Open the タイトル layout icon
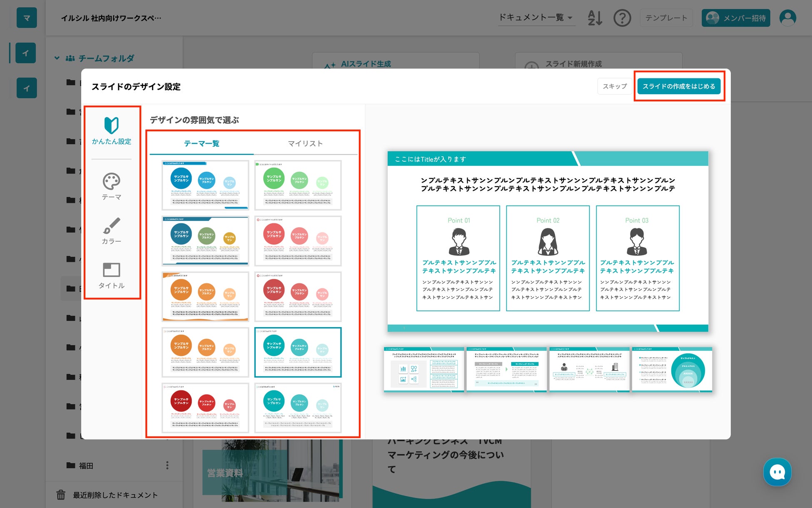Viewport: 812px width, 508px height. coord(111,270)
